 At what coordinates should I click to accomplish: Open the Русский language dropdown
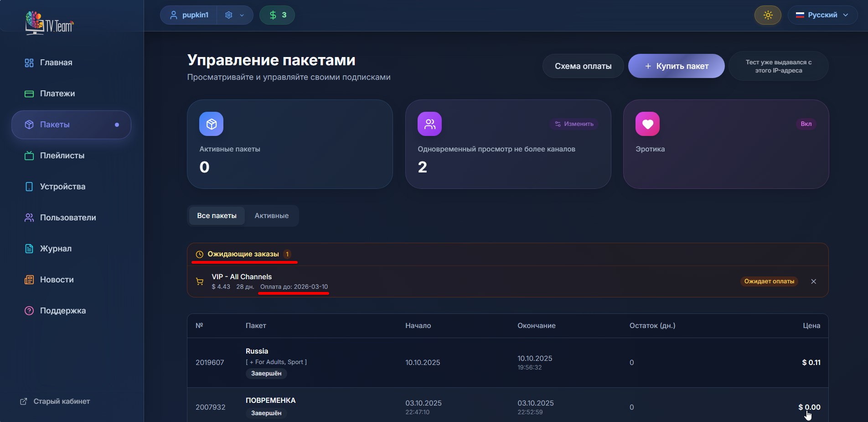point(822,15)
